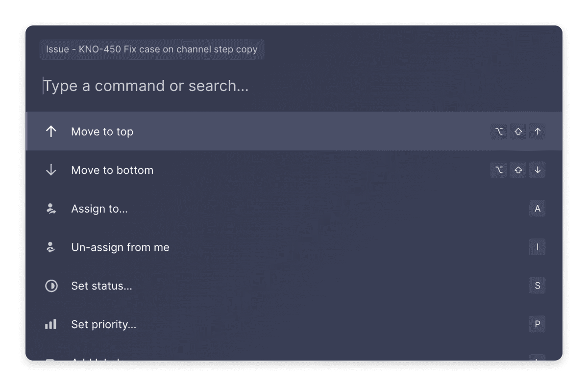Viewport: 588px width, 386px height.
Task: Click the Set status circle icon
Action: pos(51,286)
